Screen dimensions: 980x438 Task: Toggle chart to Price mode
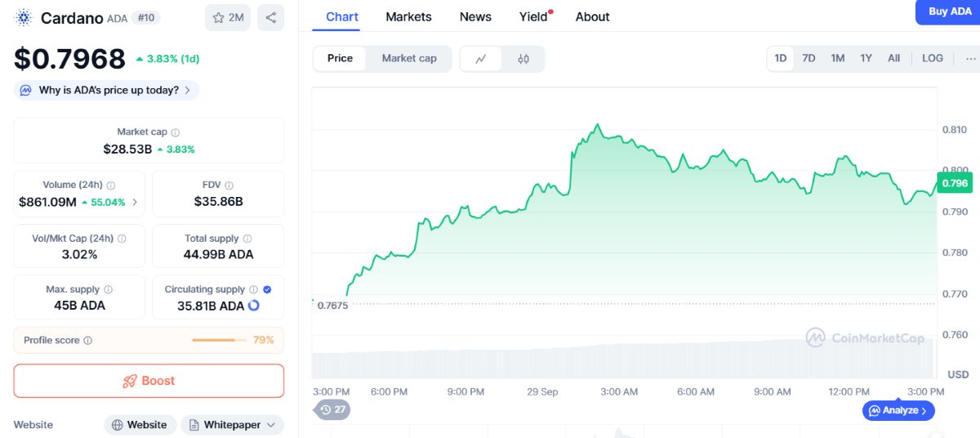(x=340, y=59)
